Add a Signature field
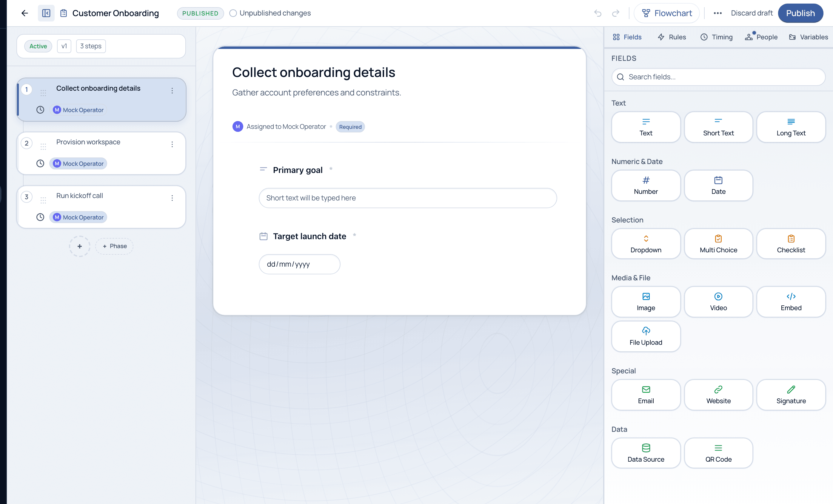833x504 pixels. [791, 395]
